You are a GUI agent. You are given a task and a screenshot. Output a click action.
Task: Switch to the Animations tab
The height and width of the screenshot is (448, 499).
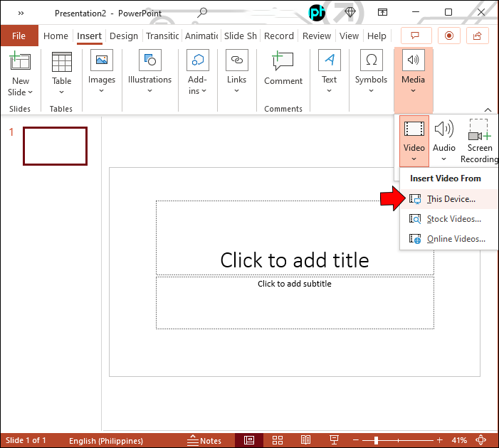coord(201,36)
